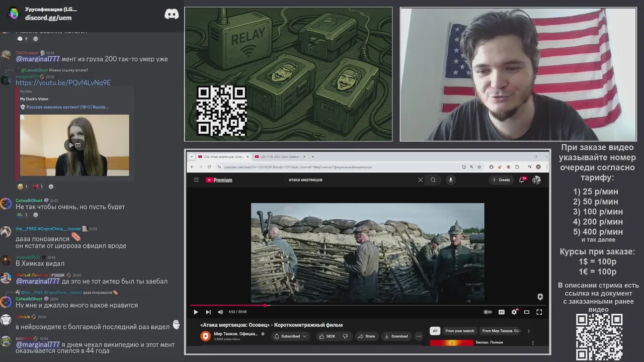Click message text В Химках видал
This screenshot has width=644, height=362.
pos(40,263)
